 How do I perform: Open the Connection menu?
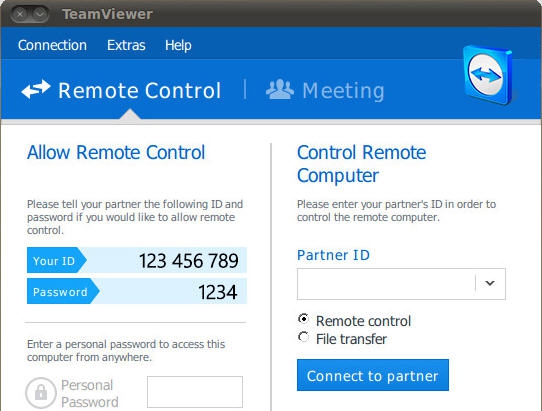(52, 45)
